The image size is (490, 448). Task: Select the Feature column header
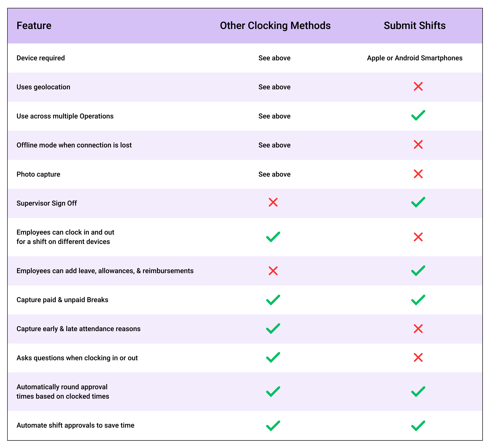click(x=34, y=26)
